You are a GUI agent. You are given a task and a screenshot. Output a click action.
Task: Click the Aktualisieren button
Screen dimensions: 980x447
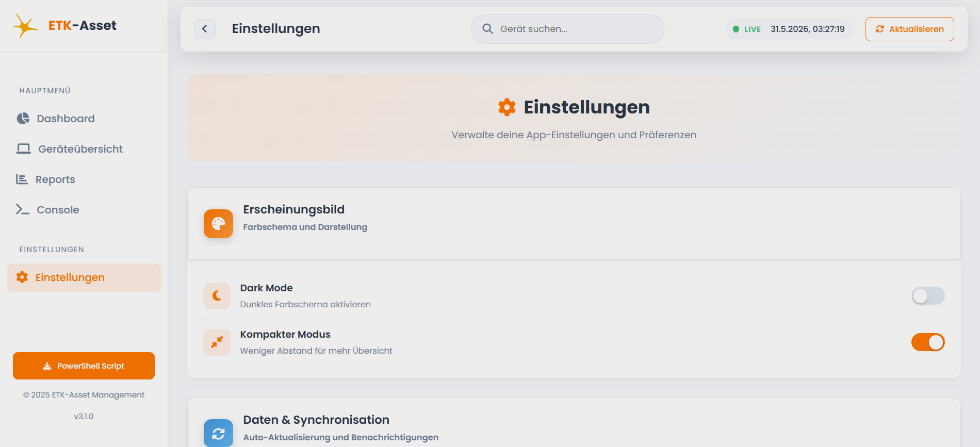pyautogui.click(x=910, y=29)
